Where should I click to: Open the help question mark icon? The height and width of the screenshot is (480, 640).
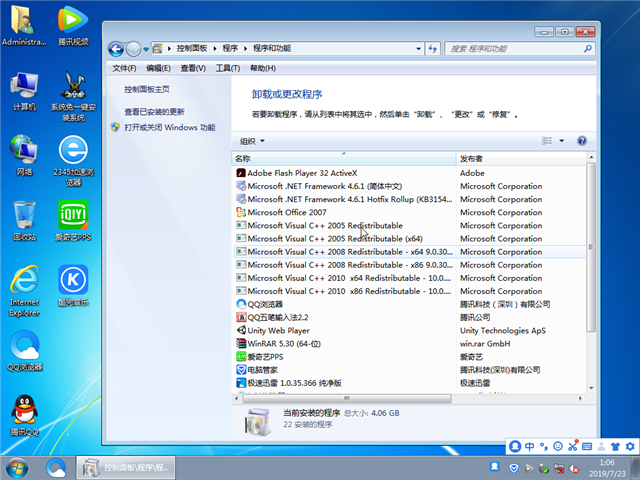pyautogui.click(x=582, y=141)
